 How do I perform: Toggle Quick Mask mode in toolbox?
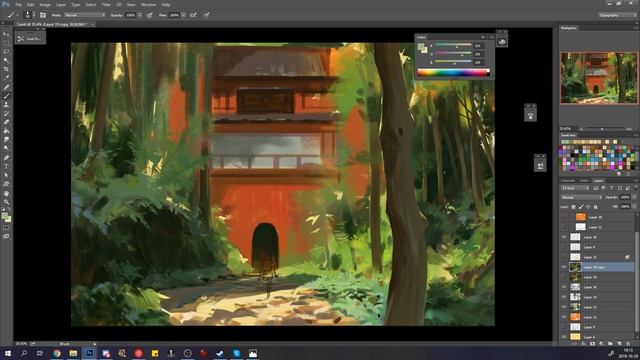[6, 228]
